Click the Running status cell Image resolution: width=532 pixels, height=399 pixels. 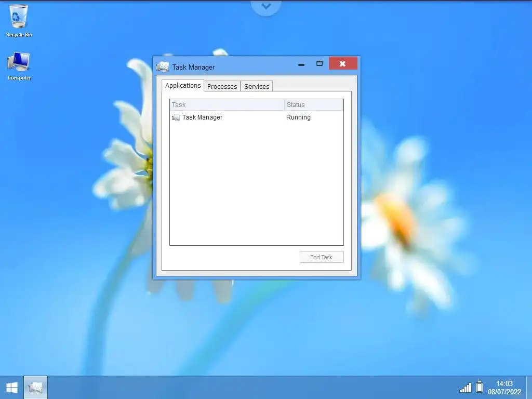(298, 117)
